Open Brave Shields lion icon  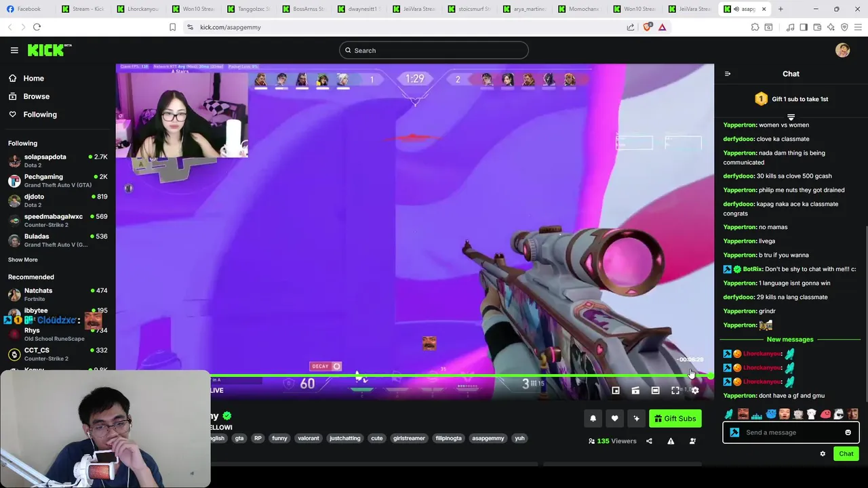click(x=647, y=27)
